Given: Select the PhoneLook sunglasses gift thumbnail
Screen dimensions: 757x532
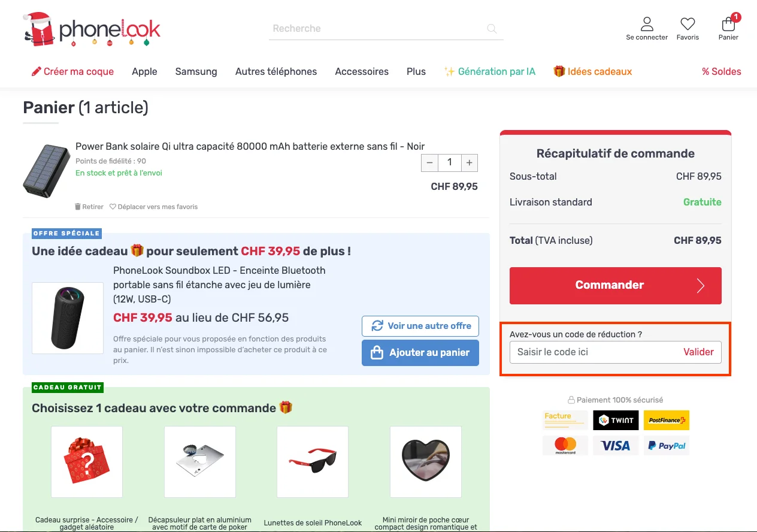Looking at the screenshot, I should coord(312,462).
